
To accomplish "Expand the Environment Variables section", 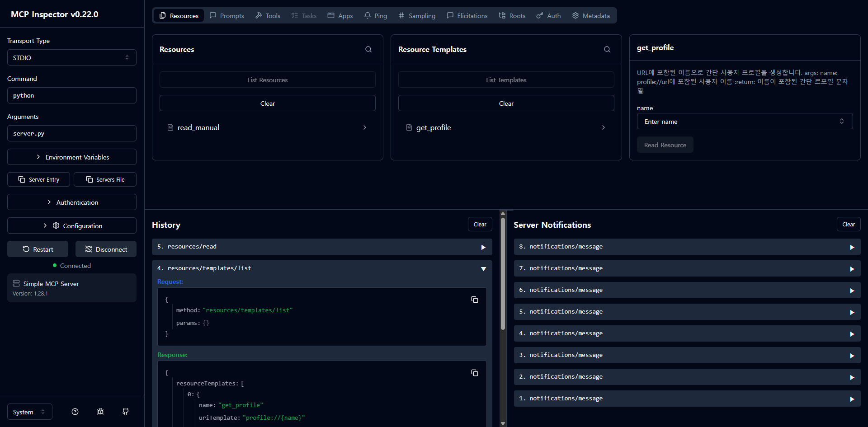I will [x=72, y=157].
